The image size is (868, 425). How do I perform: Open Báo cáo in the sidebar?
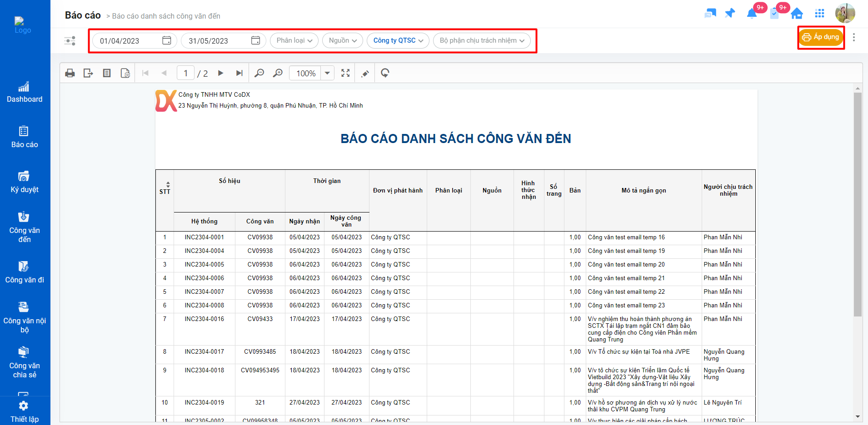point(25,137)
